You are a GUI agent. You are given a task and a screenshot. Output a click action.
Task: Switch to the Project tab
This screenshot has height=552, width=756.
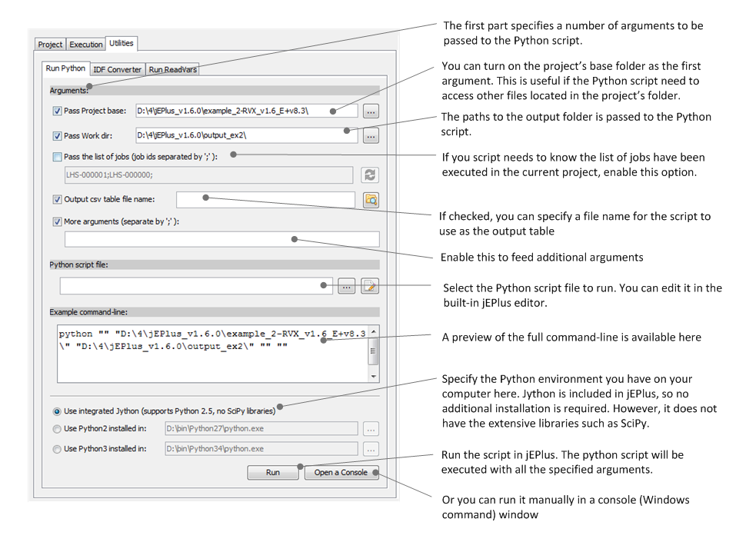click(50, 45)
